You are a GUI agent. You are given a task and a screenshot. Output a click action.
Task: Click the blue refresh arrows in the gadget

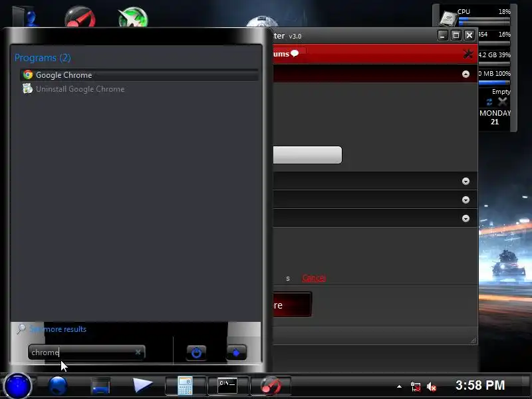pyautogui.click(x=489, y=102)
